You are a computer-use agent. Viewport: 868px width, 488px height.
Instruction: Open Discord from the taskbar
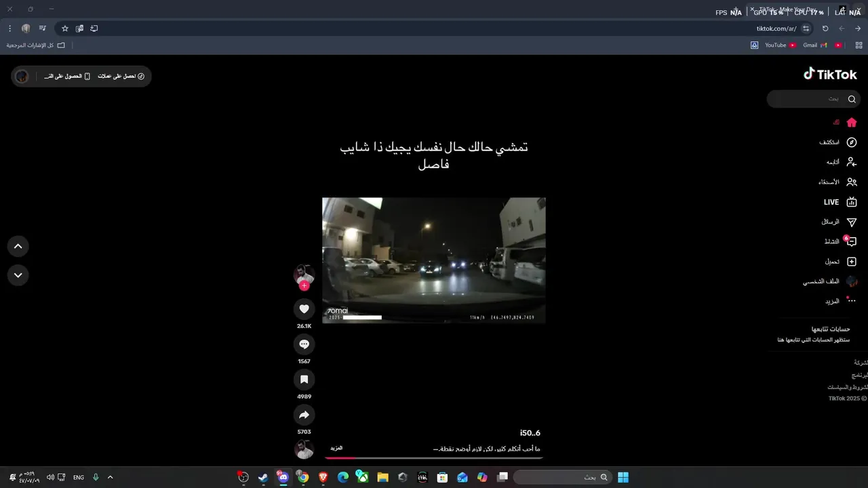tap(283, 477)
